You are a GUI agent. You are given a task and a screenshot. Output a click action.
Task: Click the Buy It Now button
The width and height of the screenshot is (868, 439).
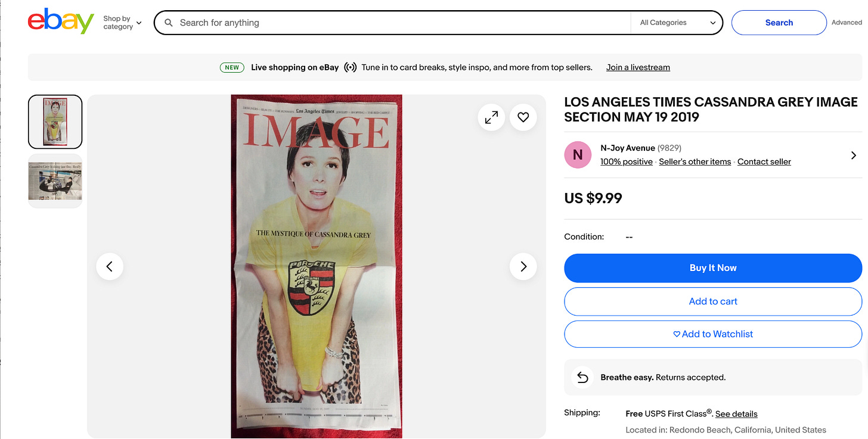tap(713, 268)
